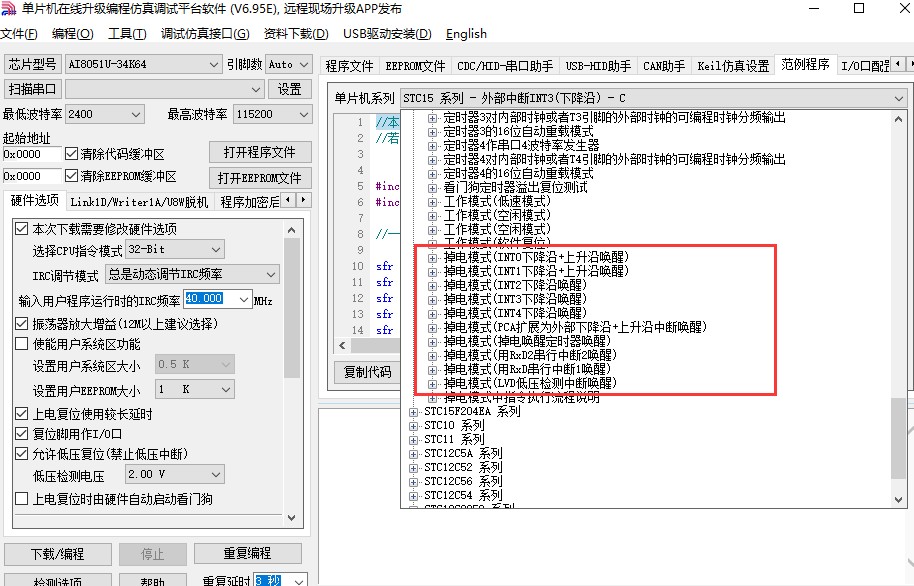Screen dimensions: 914x586
Task: Click up arrow of hardware options scrollbar
Action: pos(291,230)
